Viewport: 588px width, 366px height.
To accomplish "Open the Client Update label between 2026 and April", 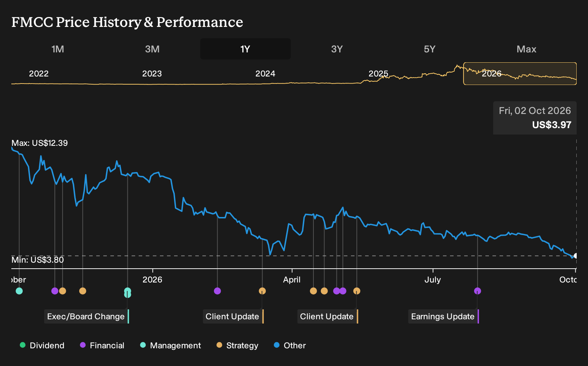I will (234, 316).
